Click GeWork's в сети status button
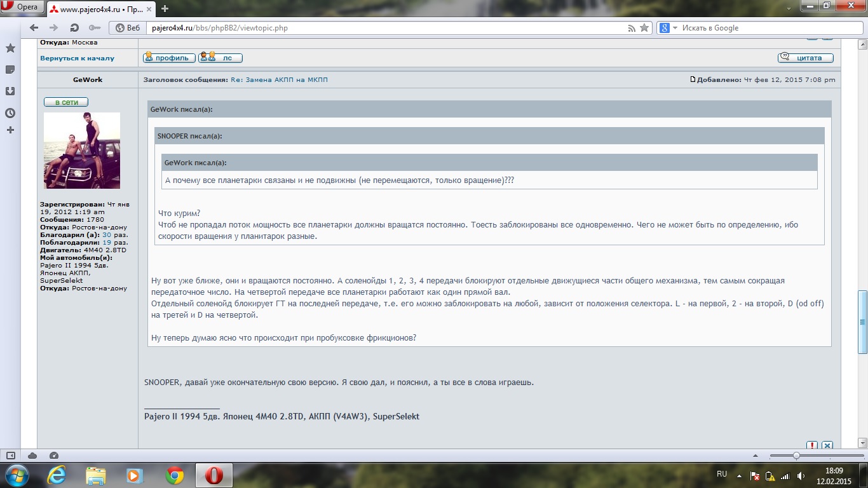Image resolution: width=868 pixels, height=488 pixels. 66,102
